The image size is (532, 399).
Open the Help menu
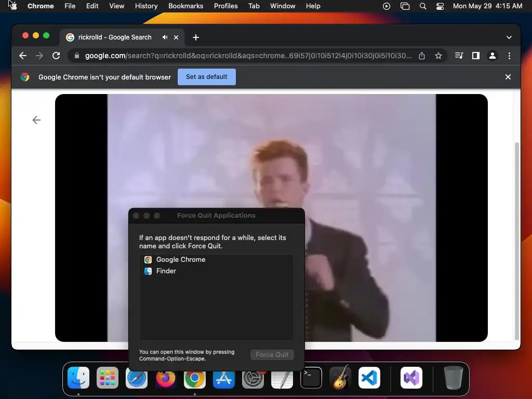point(313,6)
